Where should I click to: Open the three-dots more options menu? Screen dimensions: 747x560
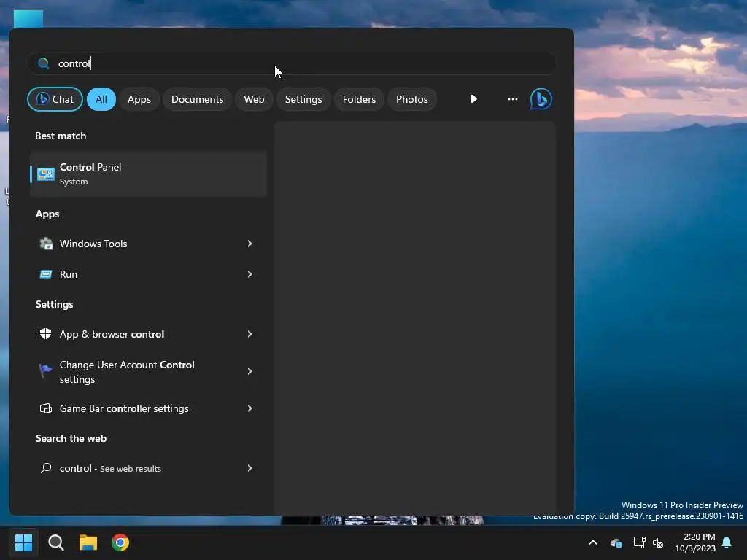pyautogui.click(x=513, y=99)
